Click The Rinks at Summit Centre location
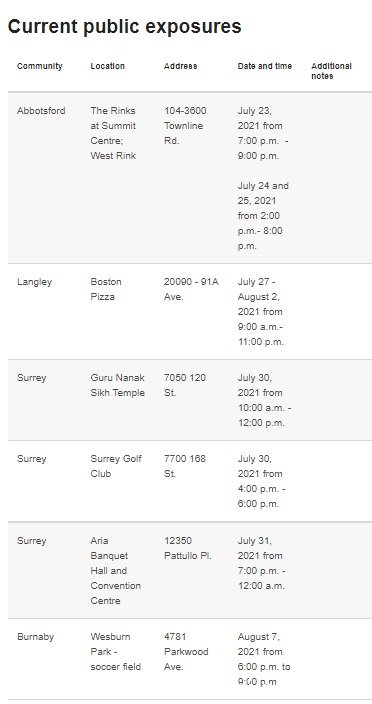This screenshot has width=372, height=704. coord(114,133)
